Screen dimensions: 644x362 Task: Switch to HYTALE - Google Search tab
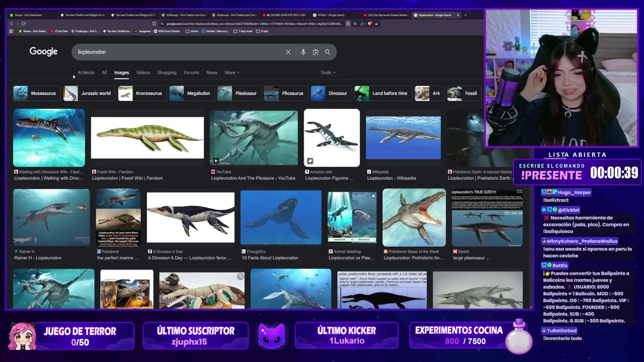pyautogui.click(x=332, y=15)
